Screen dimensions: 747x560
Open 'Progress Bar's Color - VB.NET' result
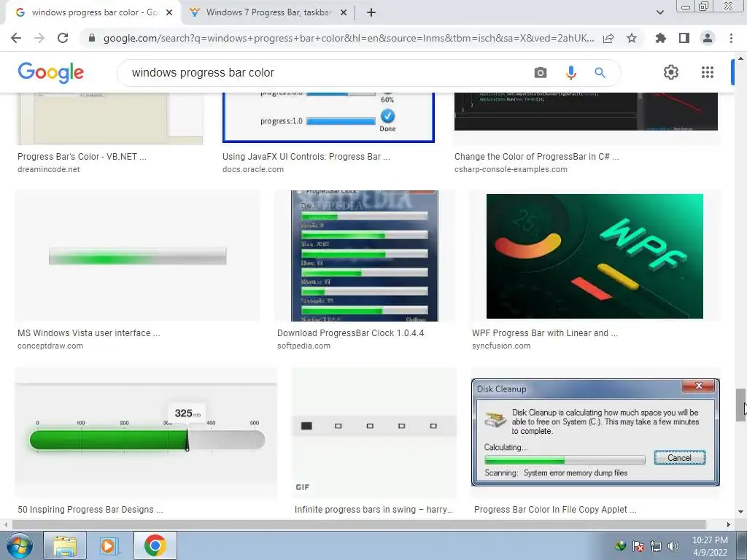pyautogui.click(x=82, y=157)
